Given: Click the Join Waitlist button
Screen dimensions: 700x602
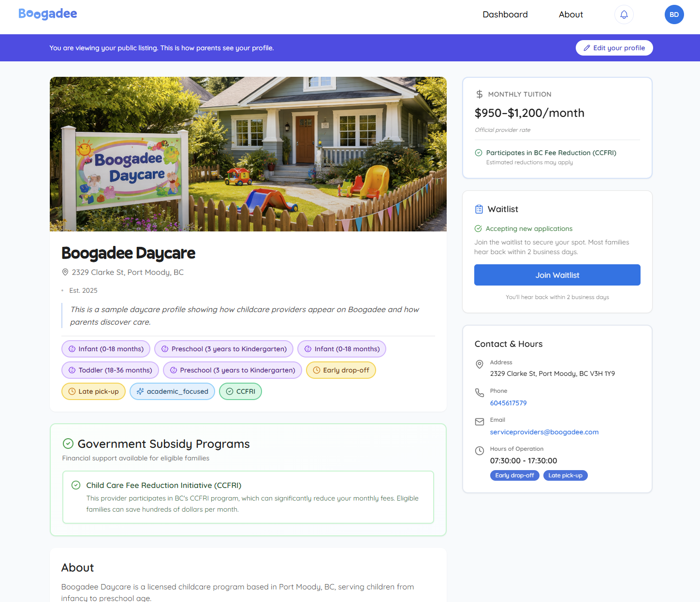Looking at the screenshot, I should point(557,275).
